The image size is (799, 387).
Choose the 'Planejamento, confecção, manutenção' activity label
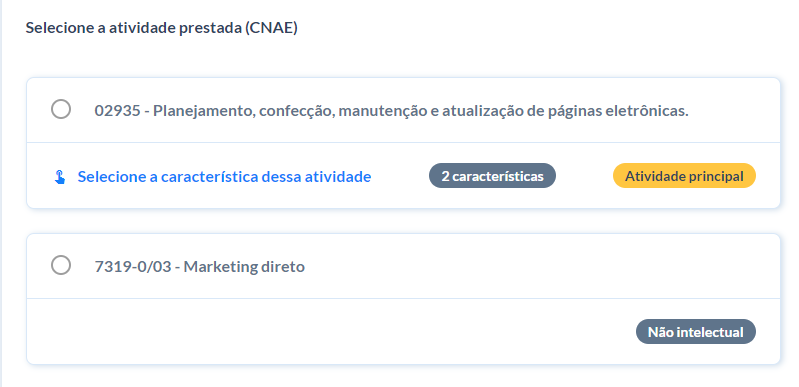pos(391,111)
